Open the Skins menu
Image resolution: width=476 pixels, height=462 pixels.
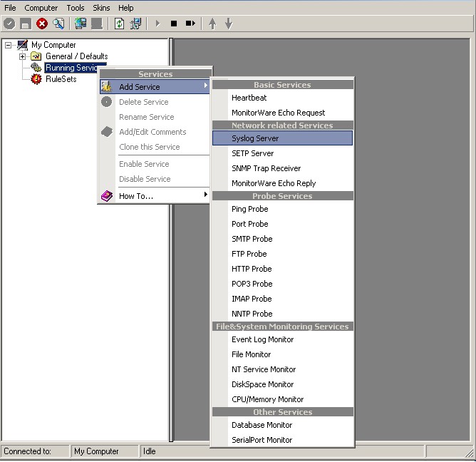pyautogui.click(x=101, y=8)
